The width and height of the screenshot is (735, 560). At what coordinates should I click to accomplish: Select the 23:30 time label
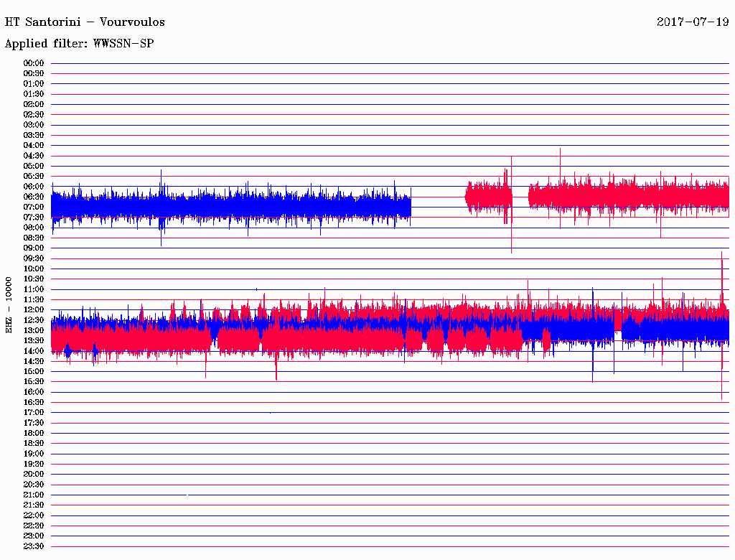pyautogui.click(x=34, y=546)
